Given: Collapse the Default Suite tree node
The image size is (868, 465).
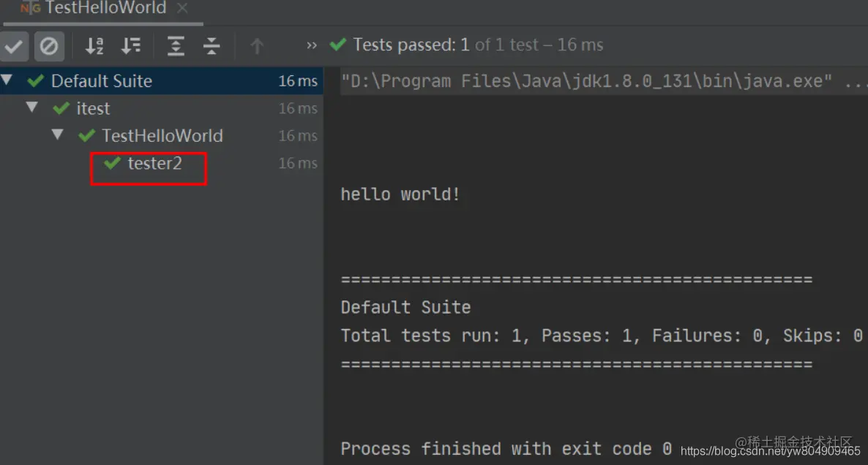Looking at the screenshot, I should coord(7,80).
